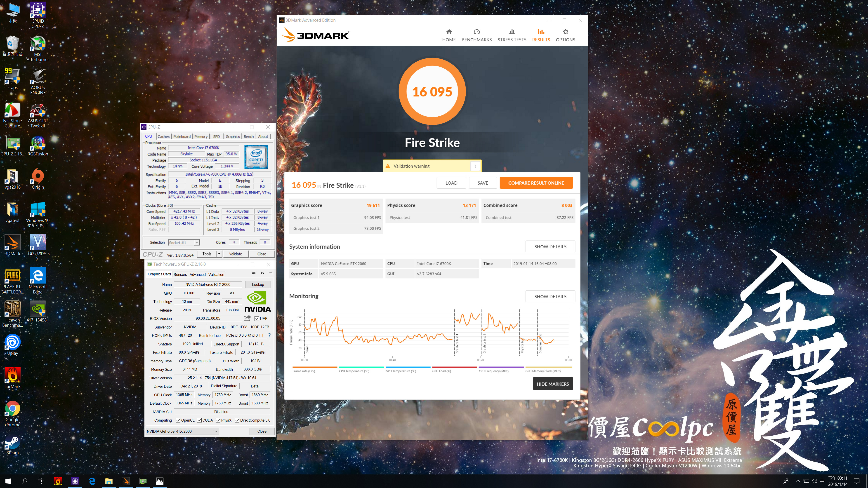868x488 pixels.
Task: Click the GPU-Z screenshot camera icon
Action: click(254, 273)
